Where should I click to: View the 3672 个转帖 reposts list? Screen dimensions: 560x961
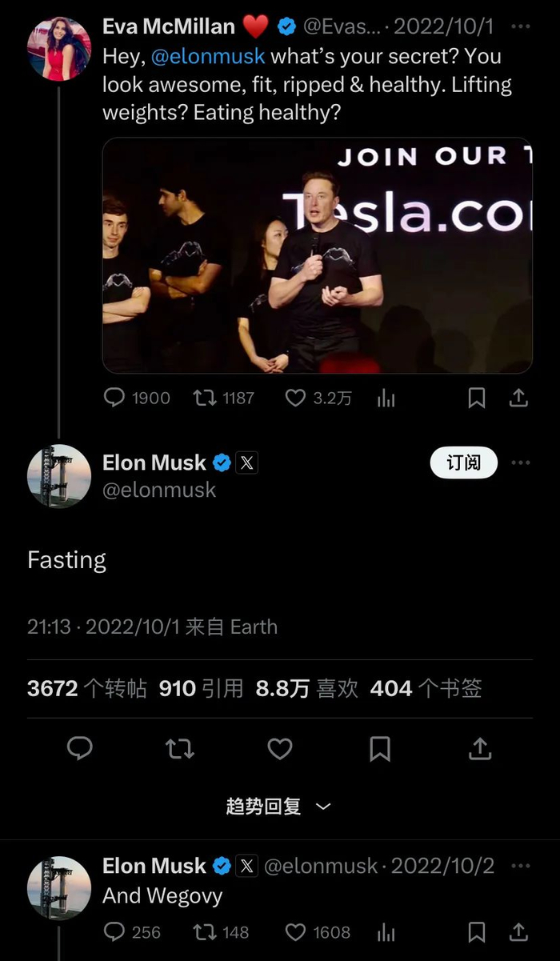(87, 688)
